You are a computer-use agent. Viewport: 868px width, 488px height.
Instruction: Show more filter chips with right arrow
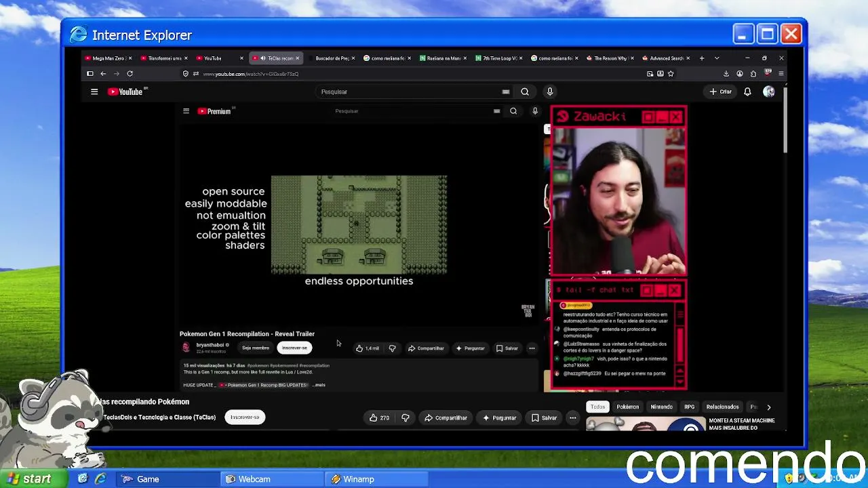(x=768, y=407)
